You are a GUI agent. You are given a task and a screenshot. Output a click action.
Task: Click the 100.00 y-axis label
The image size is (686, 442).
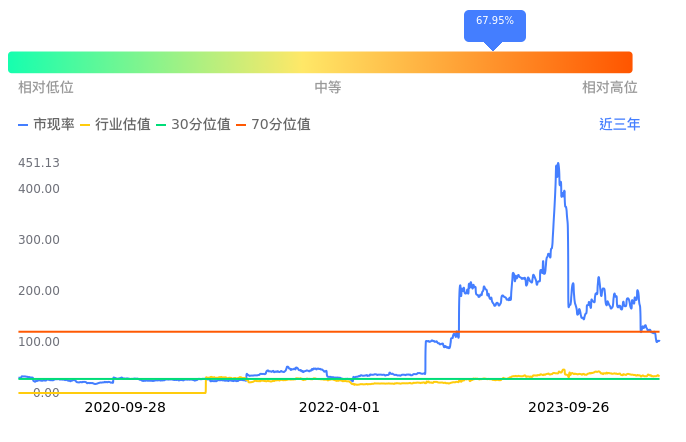point(39,342)
